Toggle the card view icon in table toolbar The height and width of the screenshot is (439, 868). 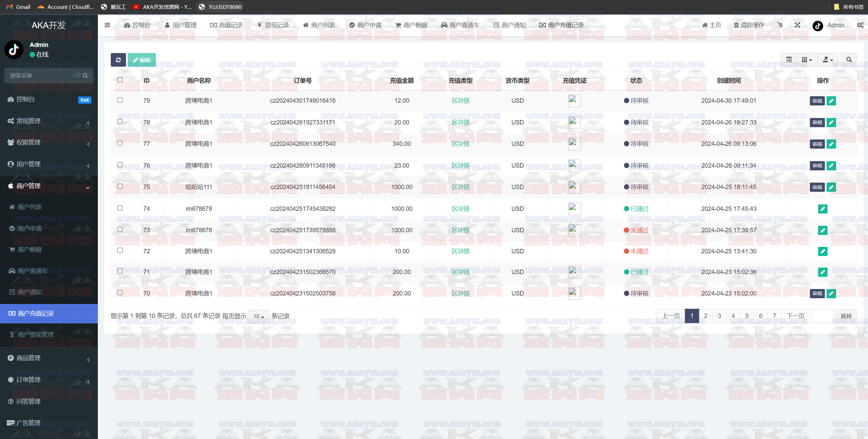pyautogui.click(x=789, y=60)
